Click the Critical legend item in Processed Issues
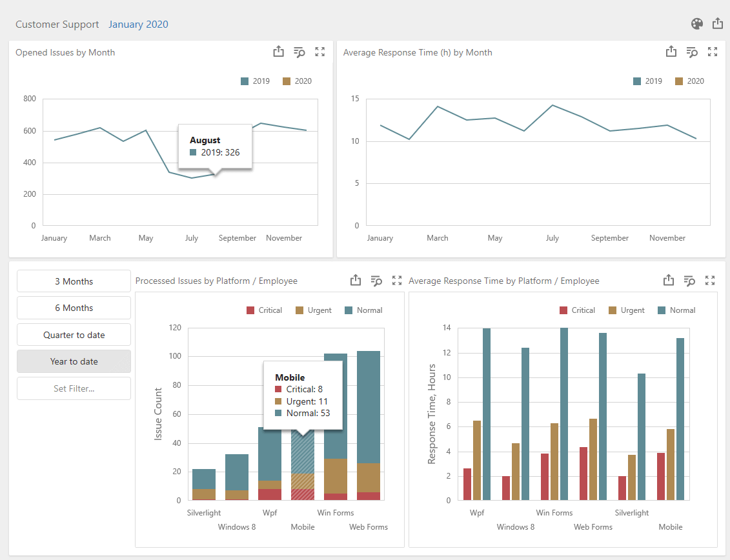Viewport: 730px width, 560px height. click(264, 310)
